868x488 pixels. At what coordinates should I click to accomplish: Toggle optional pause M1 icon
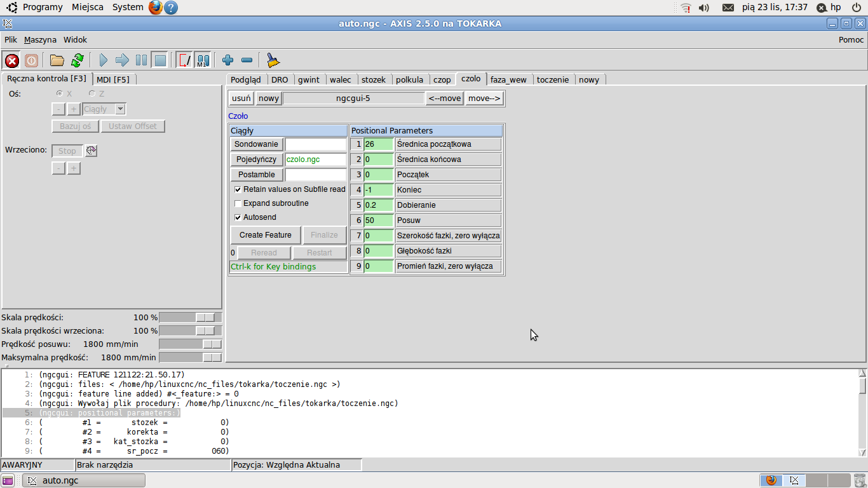[203, 60]
